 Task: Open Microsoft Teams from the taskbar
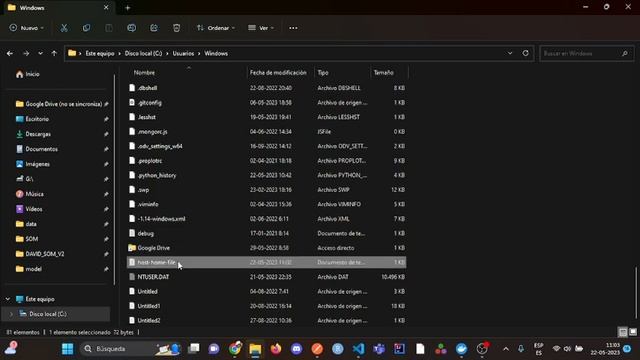(379, 349)
